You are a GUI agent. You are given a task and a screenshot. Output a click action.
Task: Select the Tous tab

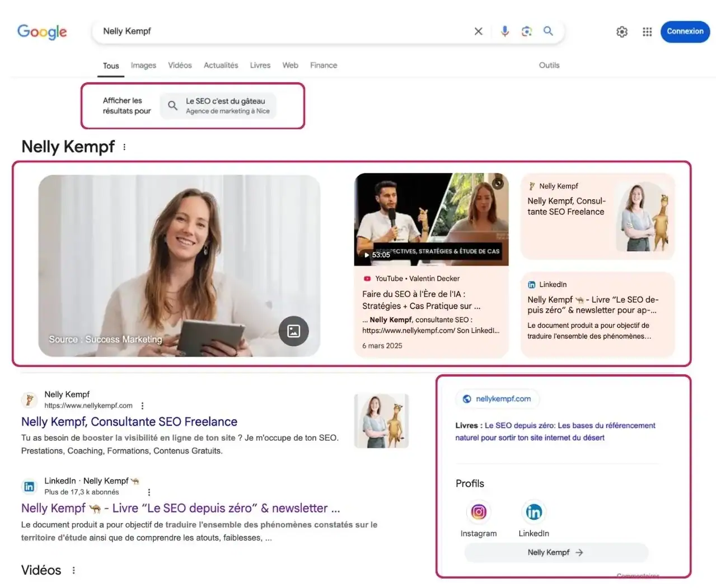tap(111, 65)
